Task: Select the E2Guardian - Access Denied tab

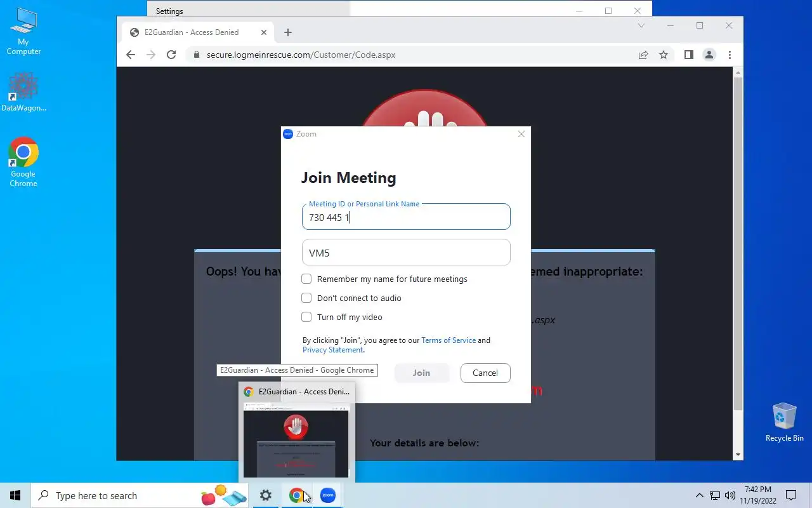Action: pyautogui.click(x=198, y=32)
